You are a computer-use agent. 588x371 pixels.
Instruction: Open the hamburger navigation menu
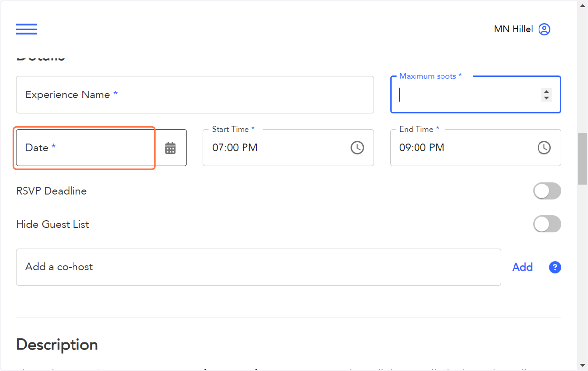(x=26, y=29)
